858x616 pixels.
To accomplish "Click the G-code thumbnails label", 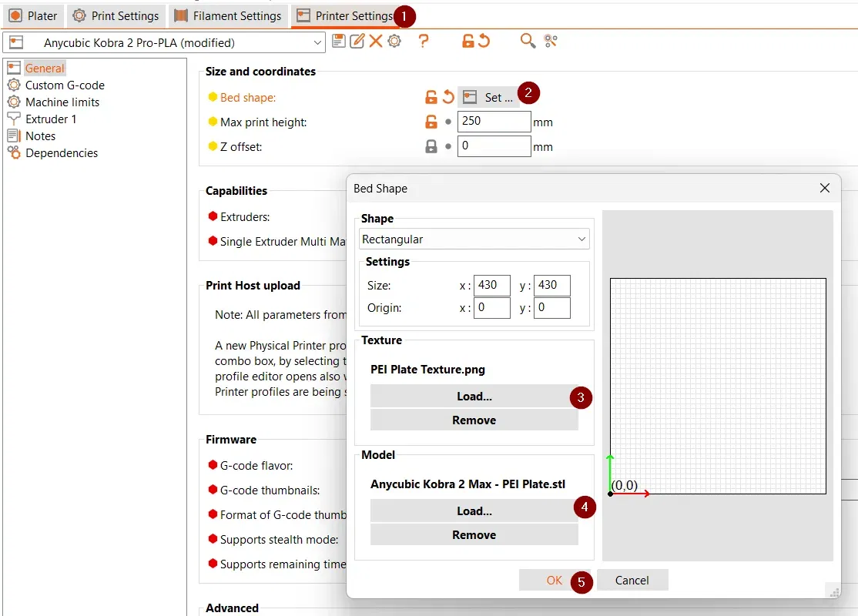I will [270, 490].
